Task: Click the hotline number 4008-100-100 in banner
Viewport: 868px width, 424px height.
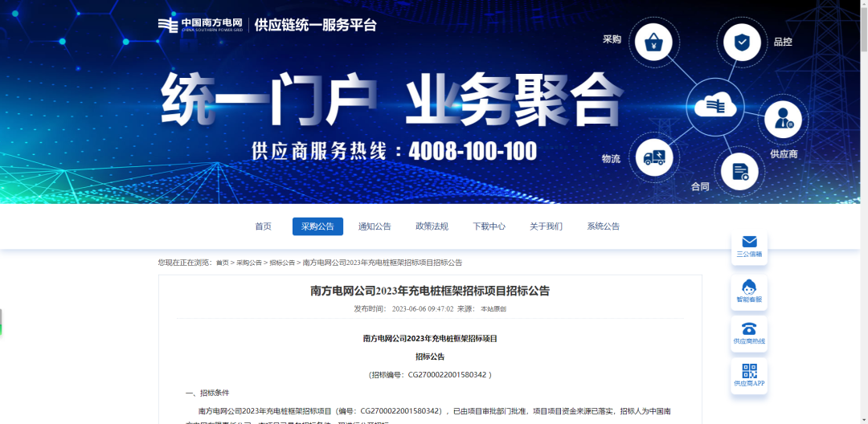Action: click(x=473, y=151)
